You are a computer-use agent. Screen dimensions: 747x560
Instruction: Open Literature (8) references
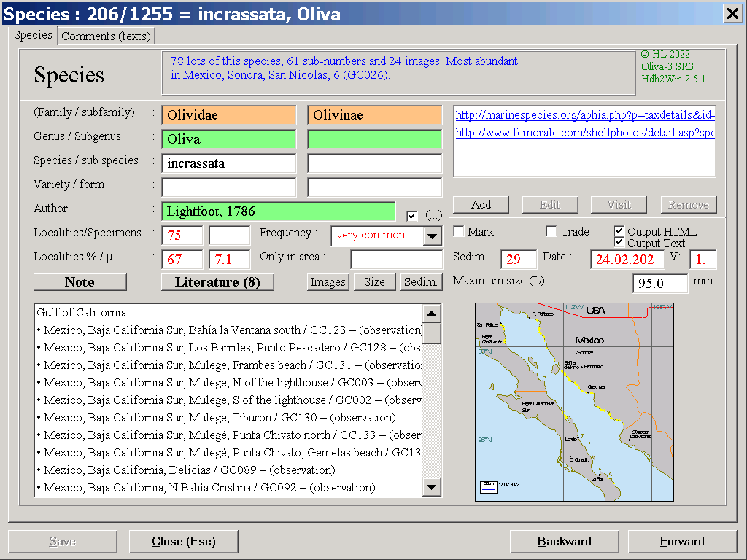(217, 282)
